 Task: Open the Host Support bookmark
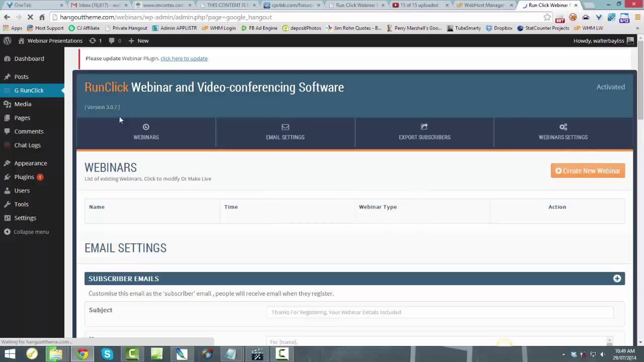pos(45,28)
